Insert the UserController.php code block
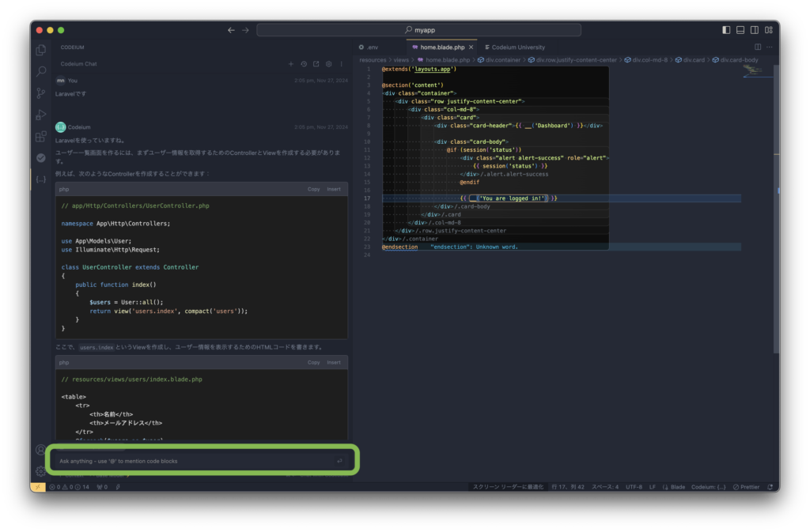This screenshot has height=532, width=810. tap(334, 189)
